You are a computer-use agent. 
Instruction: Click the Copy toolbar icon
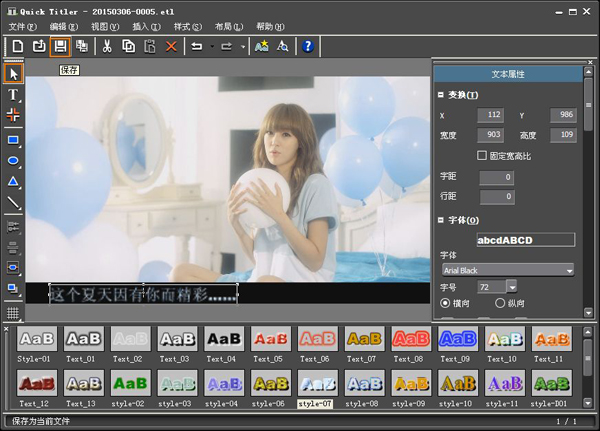129,46
